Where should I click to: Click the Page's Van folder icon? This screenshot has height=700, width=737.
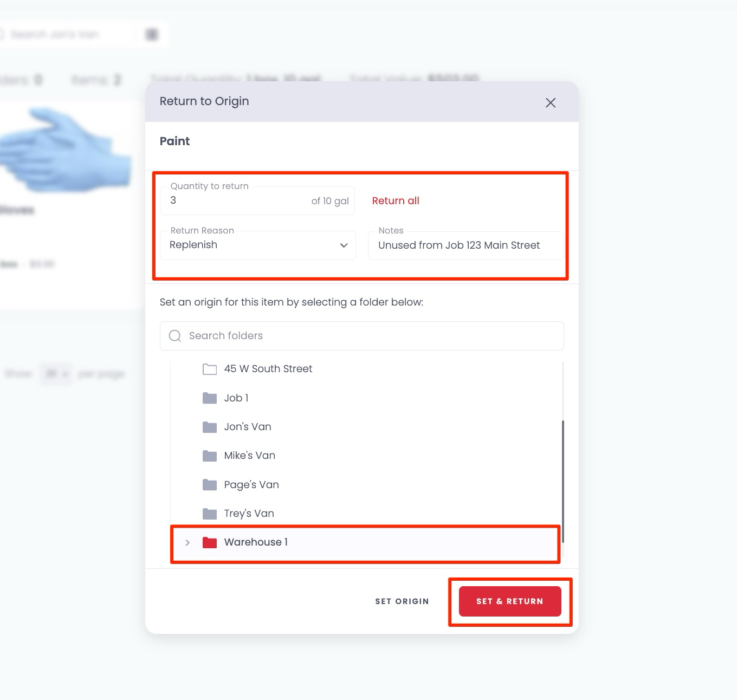point(209,485)
